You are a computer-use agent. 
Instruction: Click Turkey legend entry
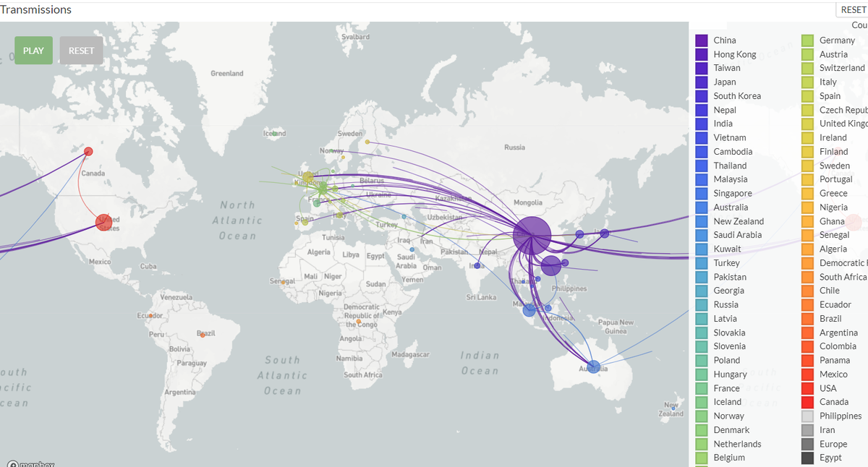pos(726,263)
